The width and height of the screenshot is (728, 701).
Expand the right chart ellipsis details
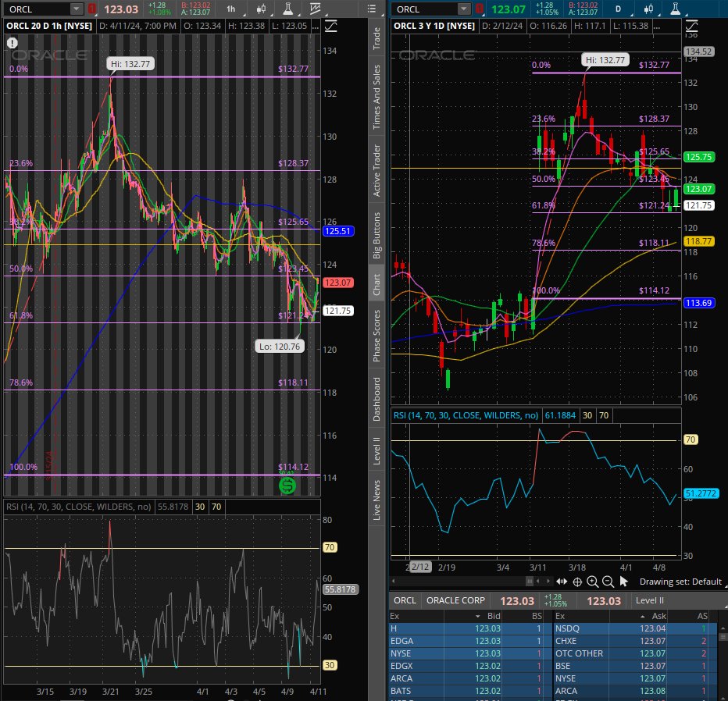[x=656, y=26]
